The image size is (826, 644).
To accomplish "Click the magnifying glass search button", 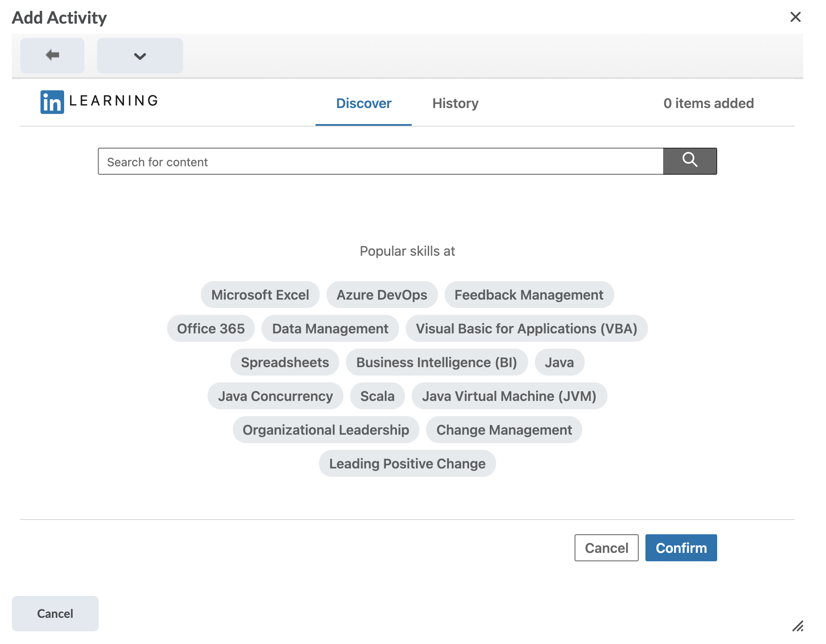I will tap(690, 161).
